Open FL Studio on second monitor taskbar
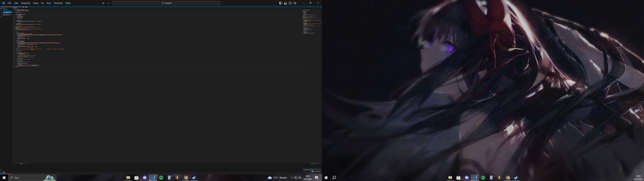 [499, 178]
